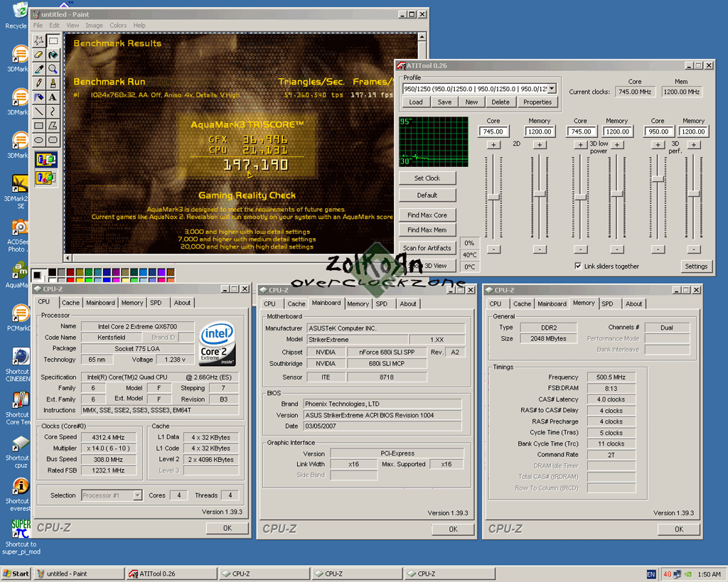This screenshot has height=582, width=728.
Task: Select the Core Temp desktop shortcut
Action: coord(18,409)
